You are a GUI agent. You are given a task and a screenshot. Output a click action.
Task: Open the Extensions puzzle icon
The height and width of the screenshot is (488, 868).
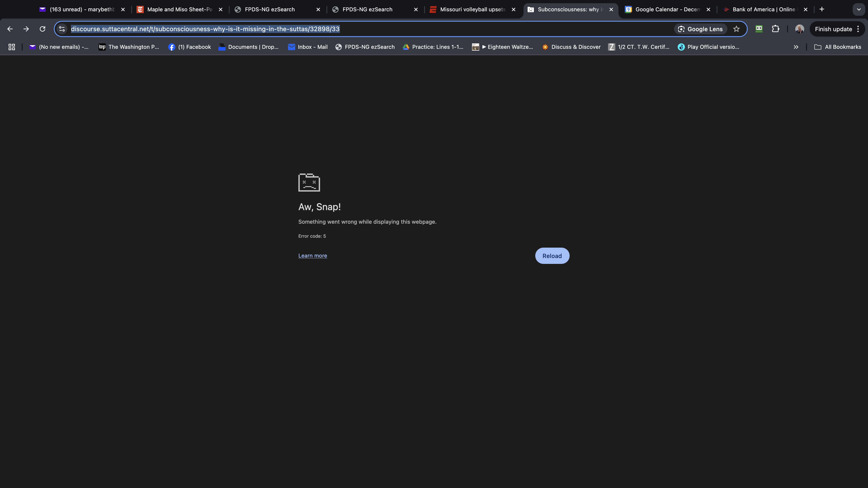coord(776,29)
